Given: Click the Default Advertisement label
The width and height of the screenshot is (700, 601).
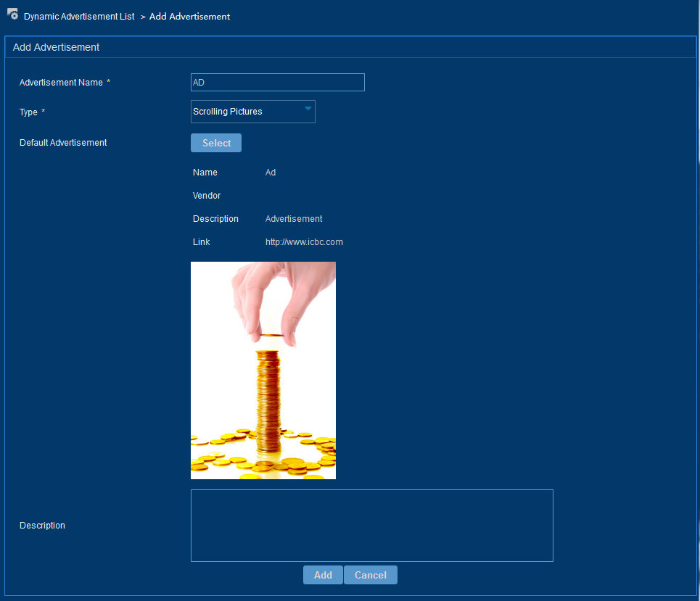Looking at the screenshot, I should [63, 143].
